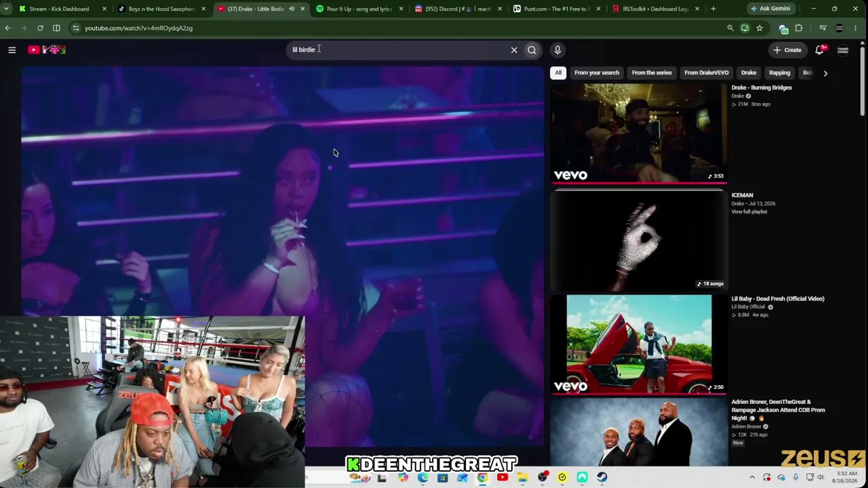Switch to Boyz n the Hood Saxophone tab

pyautogui.click(x=161, y=9)
